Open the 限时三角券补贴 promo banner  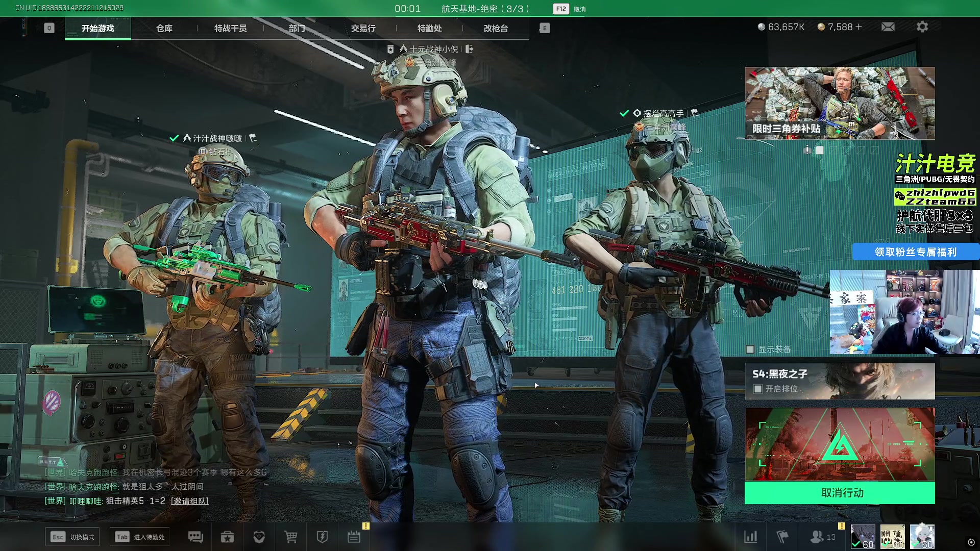840,103
